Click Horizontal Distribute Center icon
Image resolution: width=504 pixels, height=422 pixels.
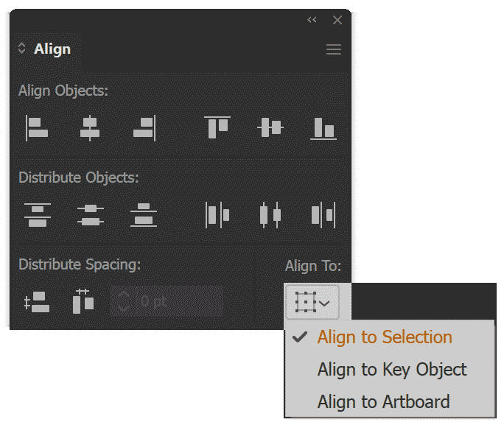pyautogui.click(x=270, y=214)
